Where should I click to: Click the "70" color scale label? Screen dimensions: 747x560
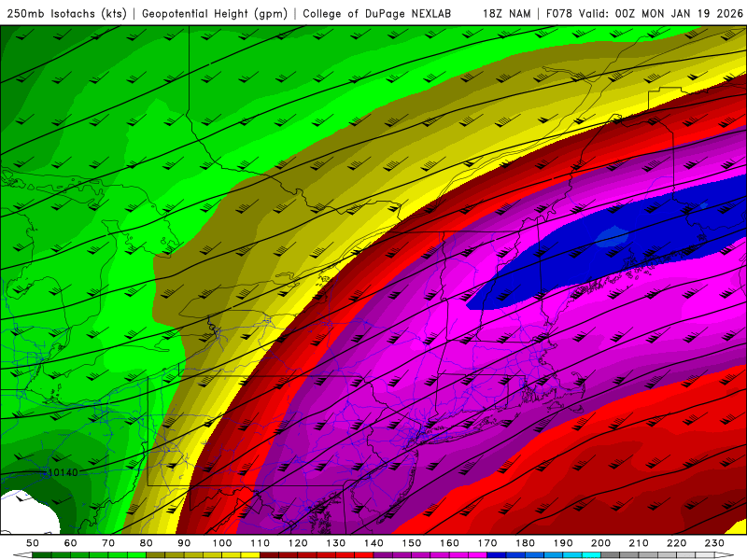coord(108,543)
